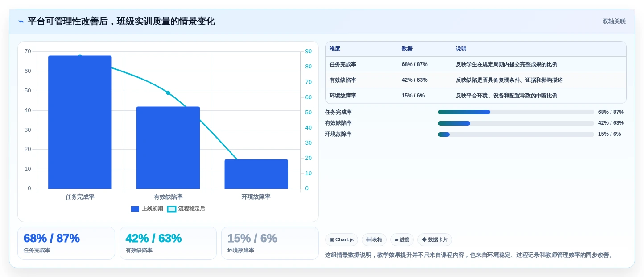The height and width of the screenshot is (277, 644).
Task: Click the 说明 table column header
Action: pos(461,49)
